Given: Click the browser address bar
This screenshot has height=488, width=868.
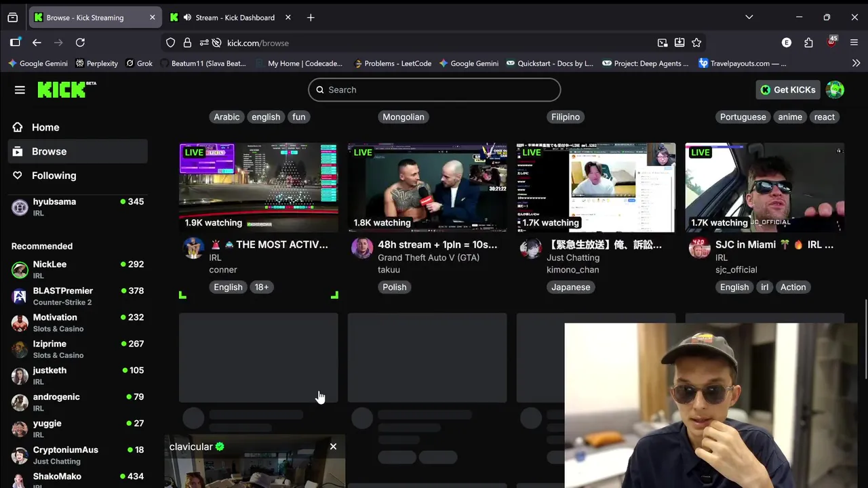Looking at the screenshot, I should coord(434,43).
